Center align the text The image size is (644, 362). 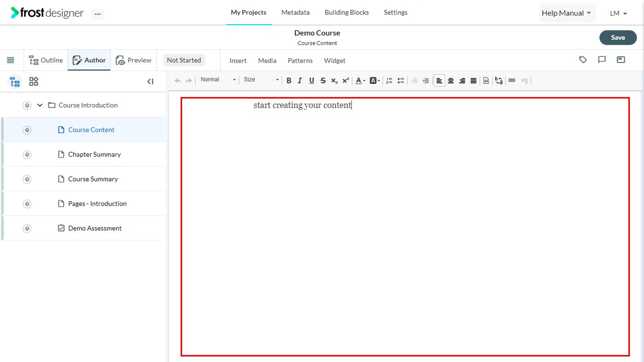pyautogui.click(x=451, y=80)
